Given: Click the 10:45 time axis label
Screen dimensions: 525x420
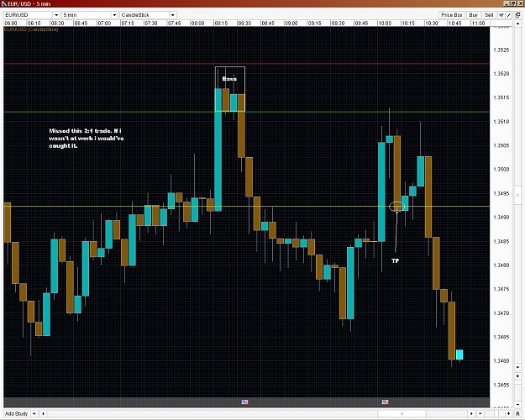Looking at the screenshot, I should (x=454, y=24).
